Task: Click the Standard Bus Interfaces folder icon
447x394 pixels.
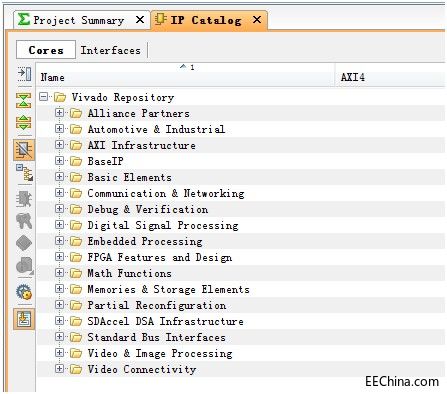Action: [76, 337]
